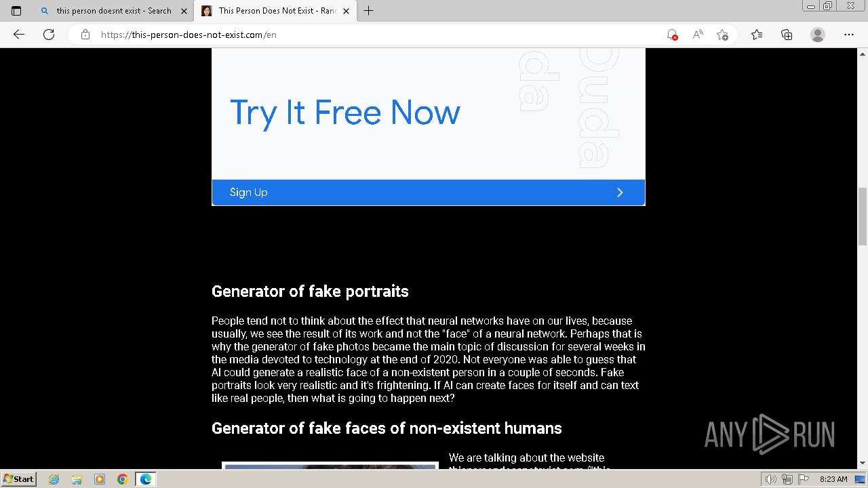
Task: Click 'Generator of fake faces of non-existent humans' heading
Action: (x=387, y=428)
